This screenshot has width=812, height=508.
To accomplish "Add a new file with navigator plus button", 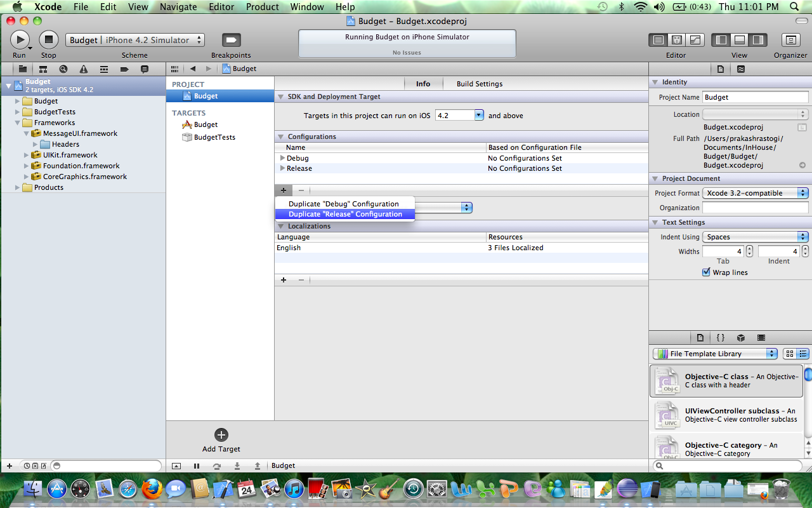I will click(x=10, y=466).
